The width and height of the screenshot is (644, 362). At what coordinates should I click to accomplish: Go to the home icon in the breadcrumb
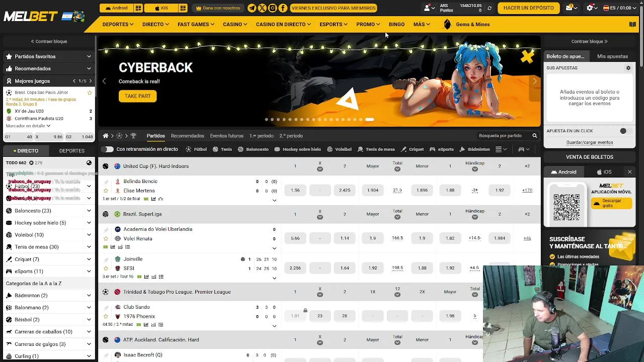[x=105, y=136]
